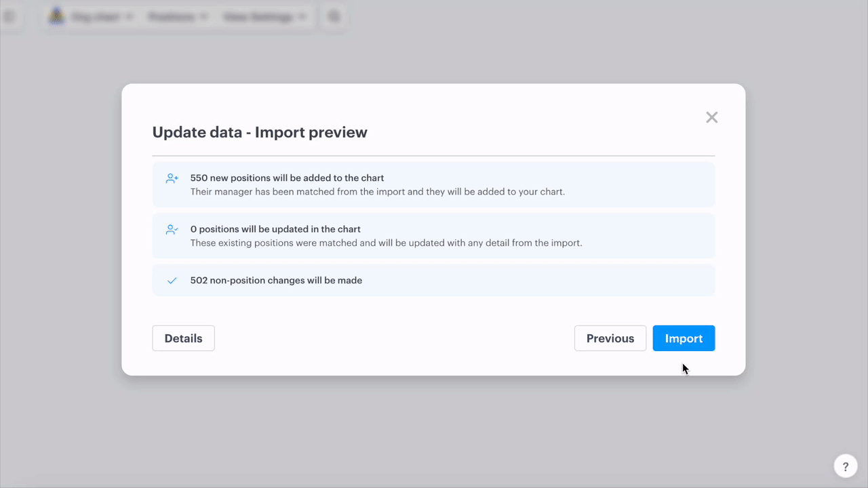Expand the Org chart dropdown
The width and height of the screenshot is (868, 488).
pyautogui.click(x=102, y=17)
